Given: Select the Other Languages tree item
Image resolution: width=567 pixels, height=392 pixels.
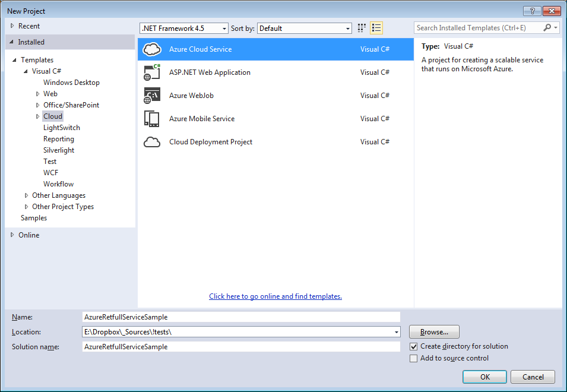Looking at the screenshot, I should [x=59, y=195].
